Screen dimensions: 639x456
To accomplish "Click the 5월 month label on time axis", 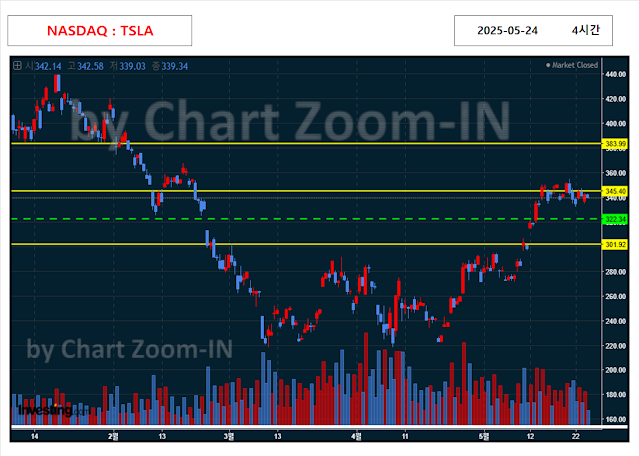I will (x=484, y=436).
